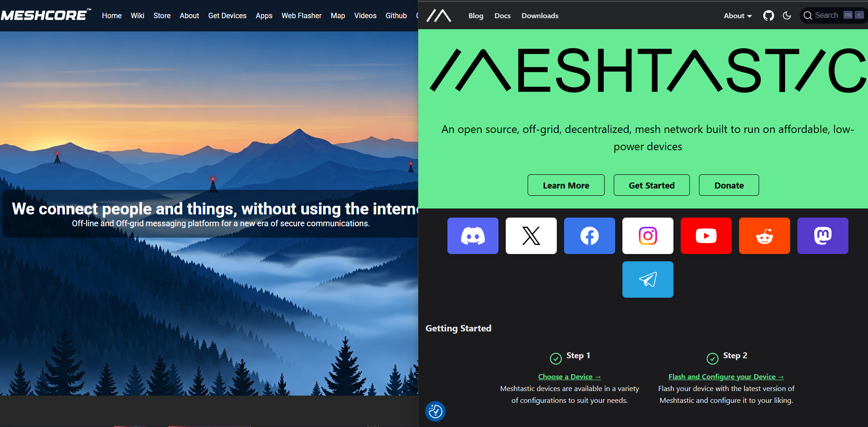
Task: Open the Facebook social button
Action: 590,236
